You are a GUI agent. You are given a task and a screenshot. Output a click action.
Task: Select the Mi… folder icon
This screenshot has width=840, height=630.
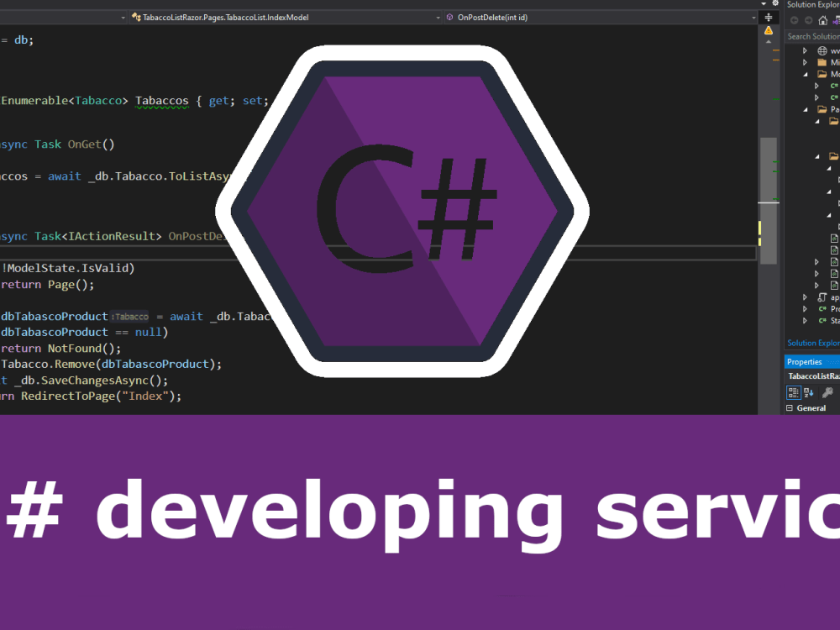tap(822, 63)
